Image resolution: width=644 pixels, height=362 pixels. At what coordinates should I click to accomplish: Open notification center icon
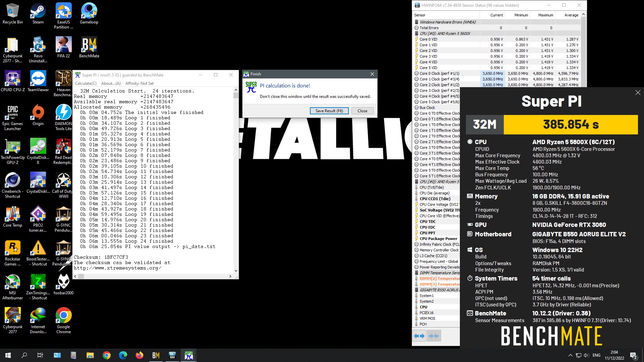point(634,355)
